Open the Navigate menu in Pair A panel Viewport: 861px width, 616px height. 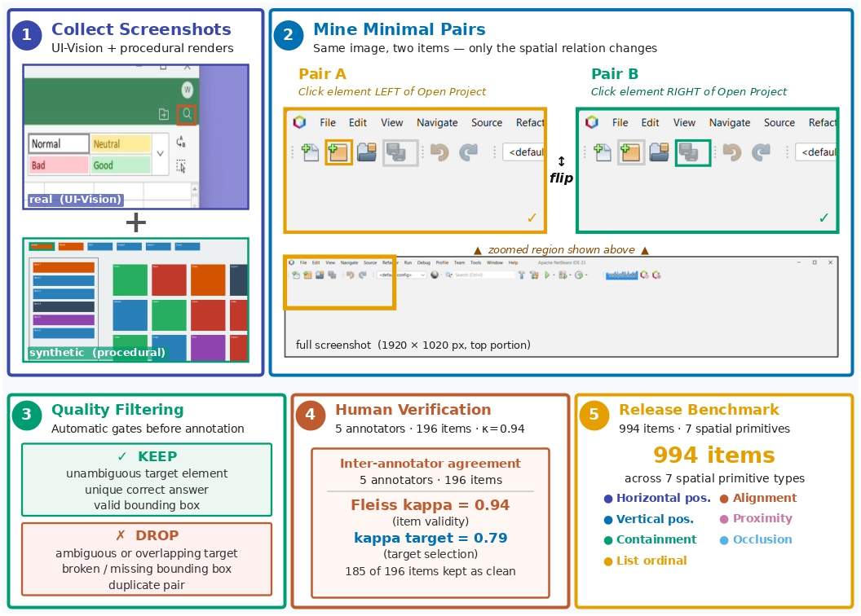[437, 123]
